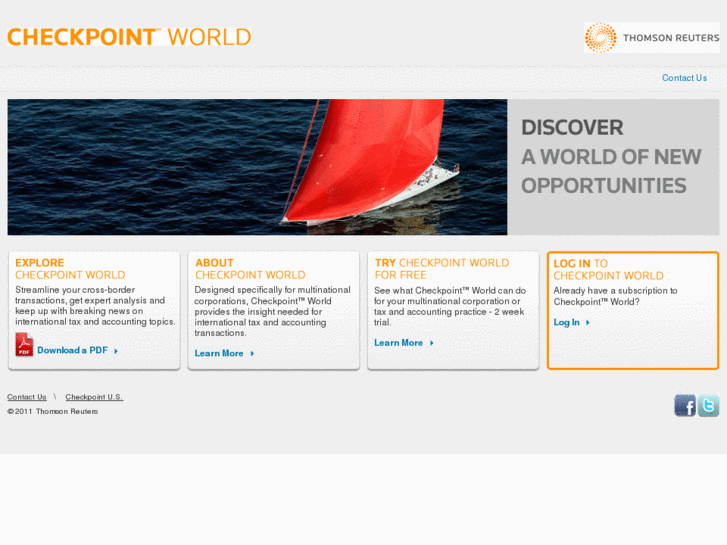Click the arrow beside Log In

tap(587, 322)
